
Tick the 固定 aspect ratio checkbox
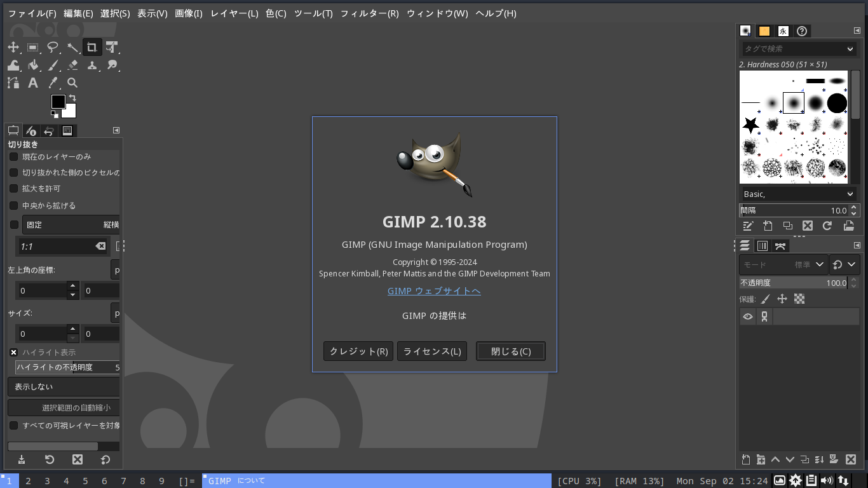pyautogui.click(x=13, y=225)
